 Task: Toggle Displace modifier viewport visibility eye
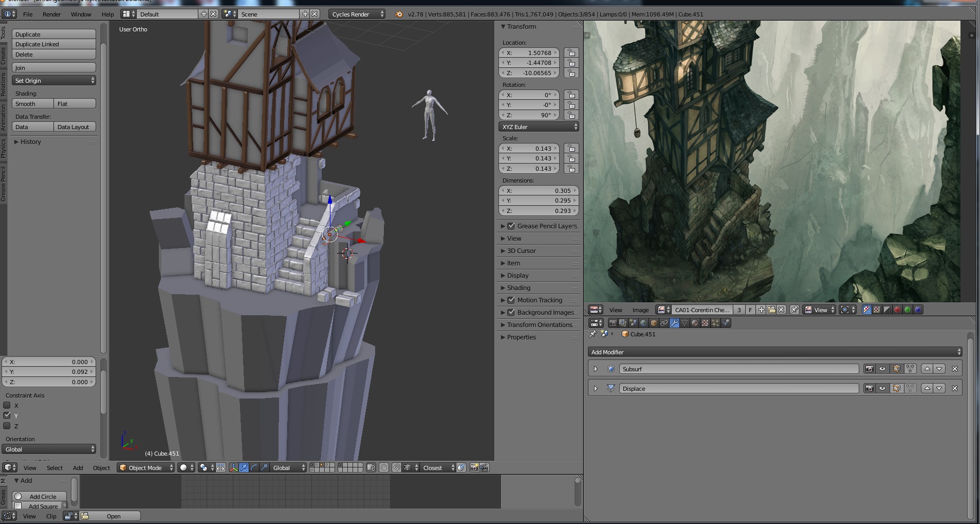click(882, 388)
